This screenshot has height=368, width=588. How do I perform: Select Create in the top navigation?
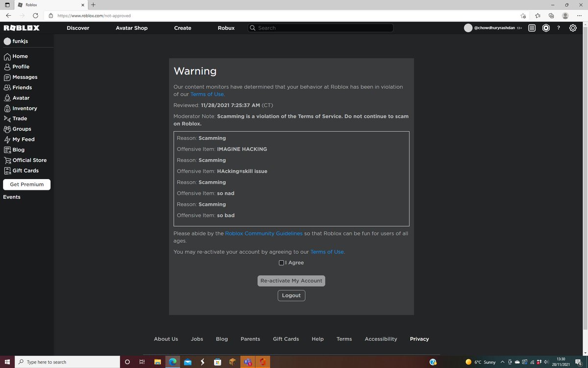click(183, 28)
